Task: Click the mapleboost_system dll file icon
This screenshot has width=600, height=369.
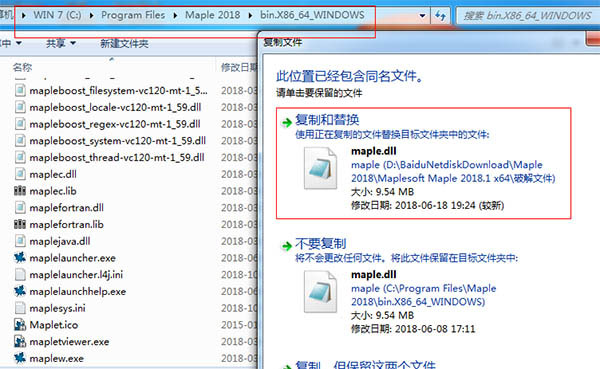Action: pyautogui.click(x=20, y=140)
